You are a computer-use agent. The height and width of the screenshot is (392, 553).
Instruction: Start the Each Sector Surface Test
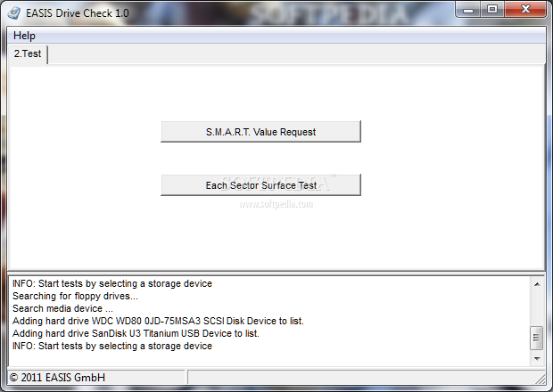pos(260,185)
